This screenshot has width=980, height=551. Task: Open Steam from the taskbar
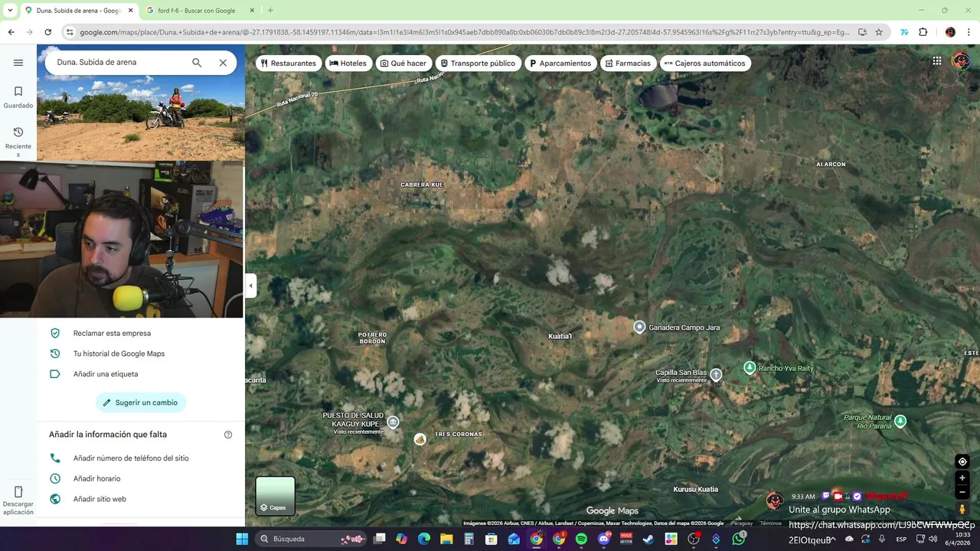click(648, 539)
